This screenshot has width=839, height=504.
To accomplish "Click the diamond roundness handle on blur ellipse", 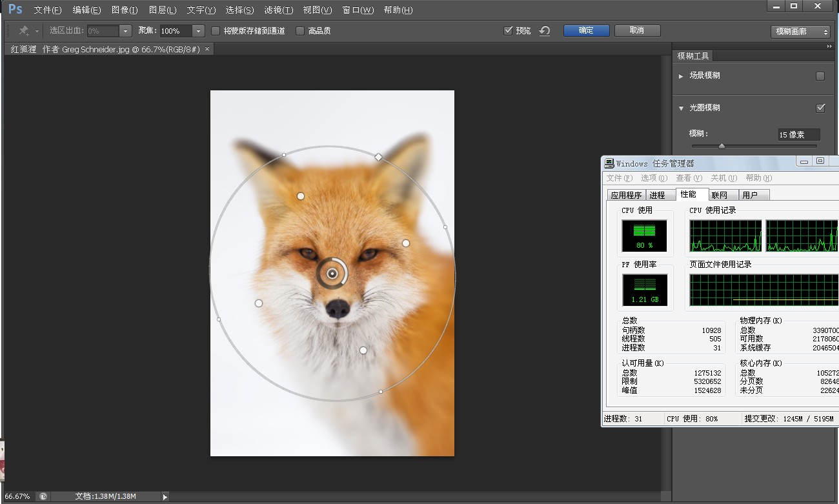I will (378, 157).
